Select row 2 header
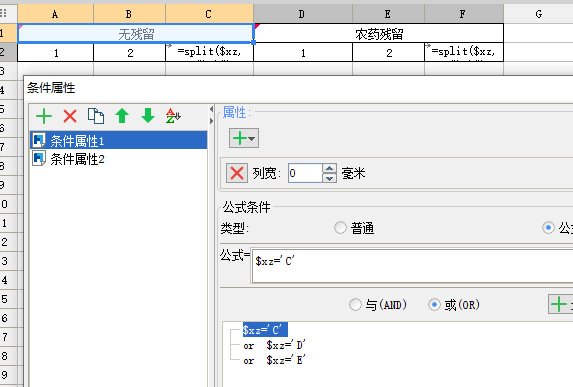The width and height of the screenshot is (573, 387). [x=8, y=52]
